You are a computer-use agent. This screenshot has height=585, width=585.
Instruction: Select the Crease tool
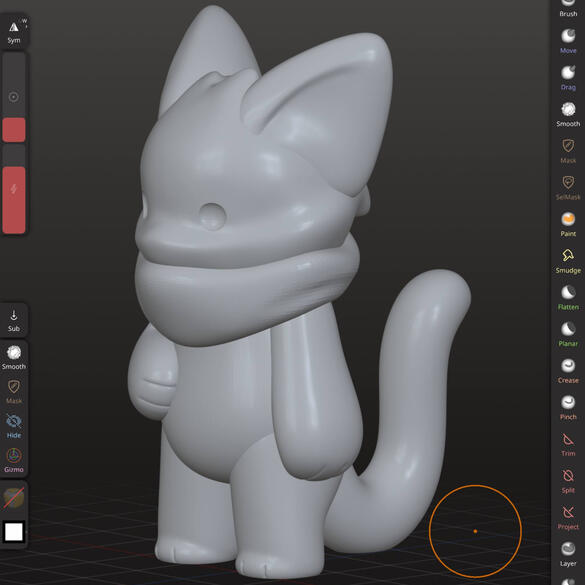[568, 370]
